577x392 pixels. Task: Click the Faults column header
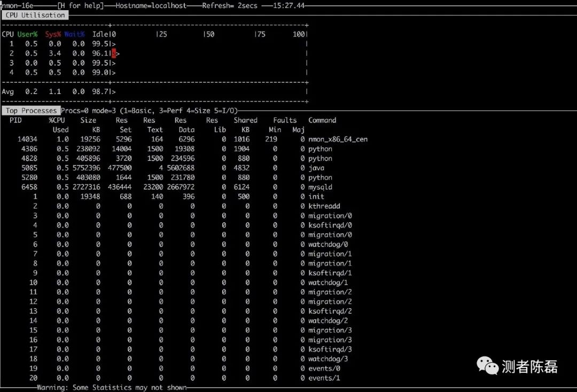(x=285, y=120)
